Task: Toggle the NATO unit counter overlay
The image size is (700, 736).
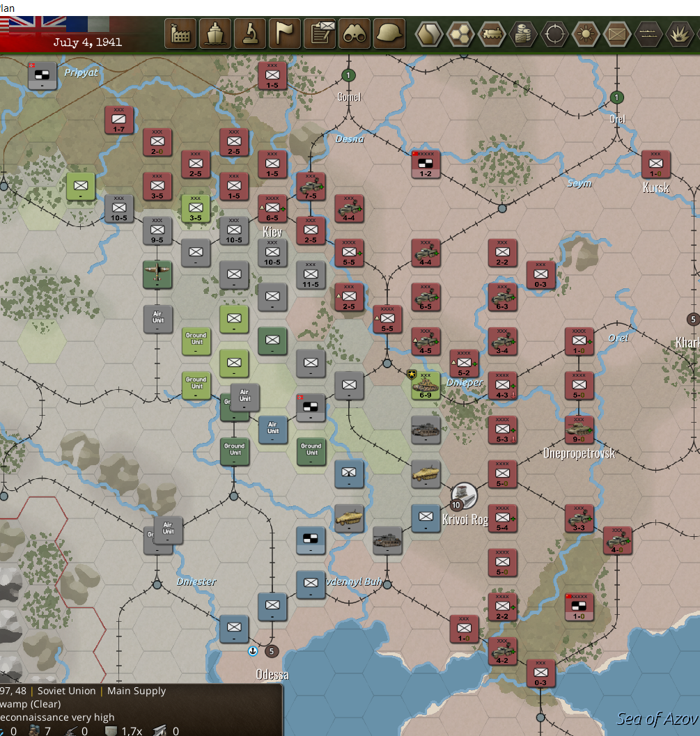Action: [617, 34]
